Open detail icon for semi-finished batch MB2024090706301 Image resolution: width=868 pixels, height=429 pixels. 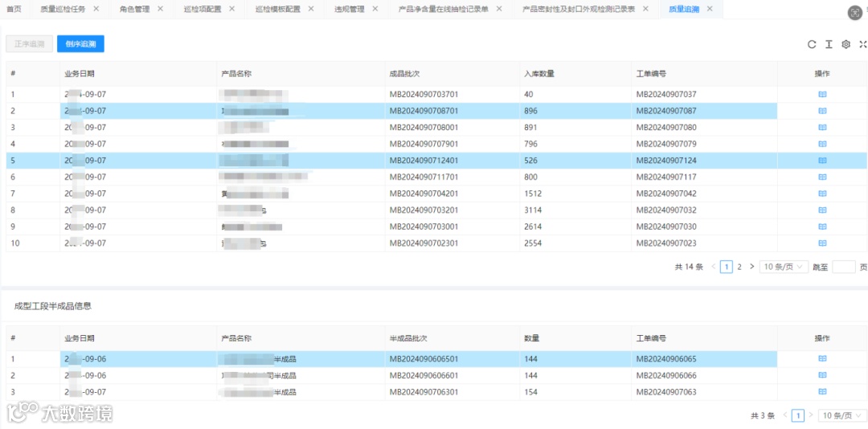(x=822, y=392)
